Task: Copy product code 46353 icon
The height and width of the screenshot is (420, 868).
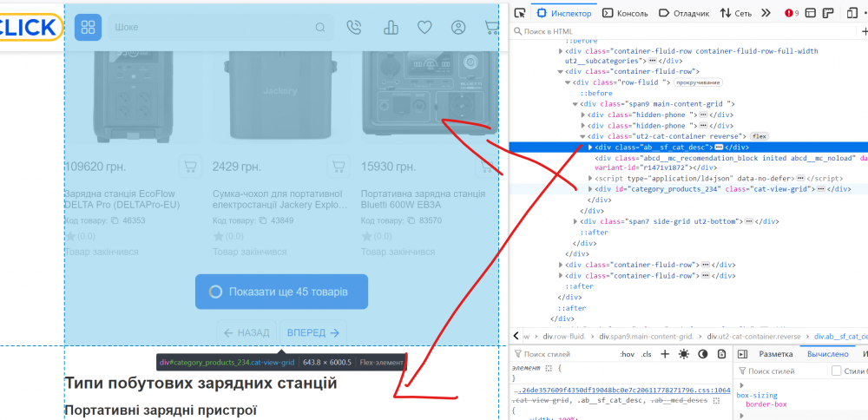Action: coord(115,220)
